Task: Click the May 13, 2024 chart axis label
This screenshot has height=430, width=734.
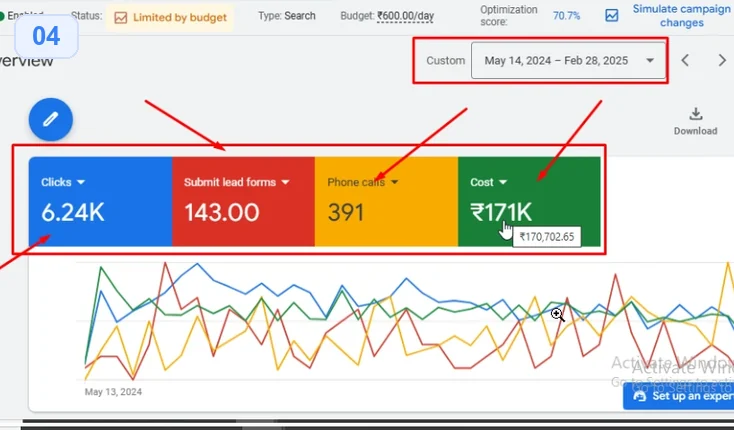Action: pyautogui.click(x=113, y=392)
